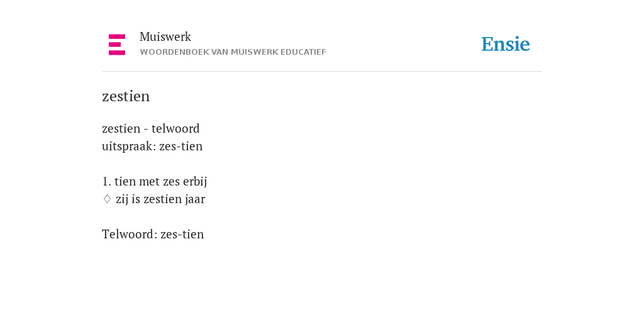
Task: Click the horizontal divider under the header
Action: [x=322, y=72]
